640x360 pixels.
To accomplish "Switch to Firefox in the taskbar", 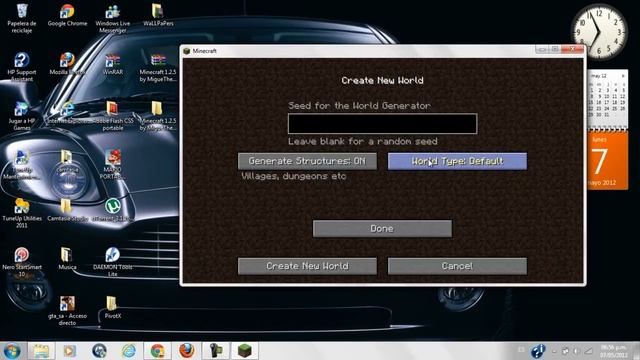I will click(187, 351).
